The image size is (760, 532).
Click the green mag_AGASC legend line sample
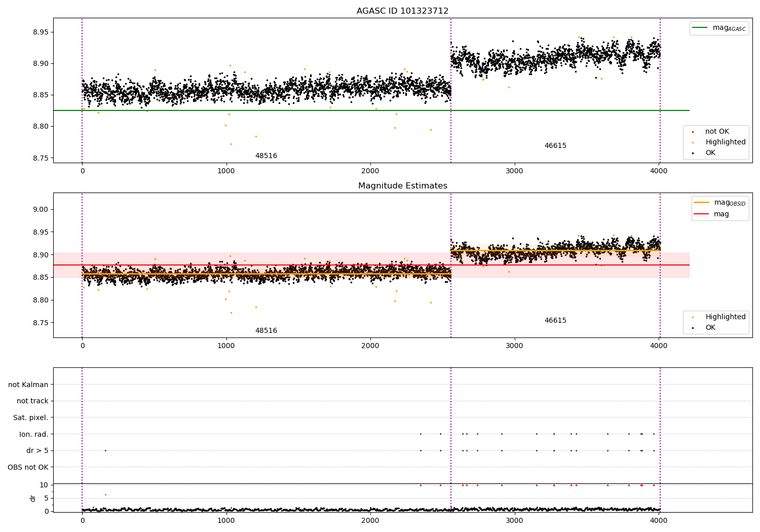701,28
